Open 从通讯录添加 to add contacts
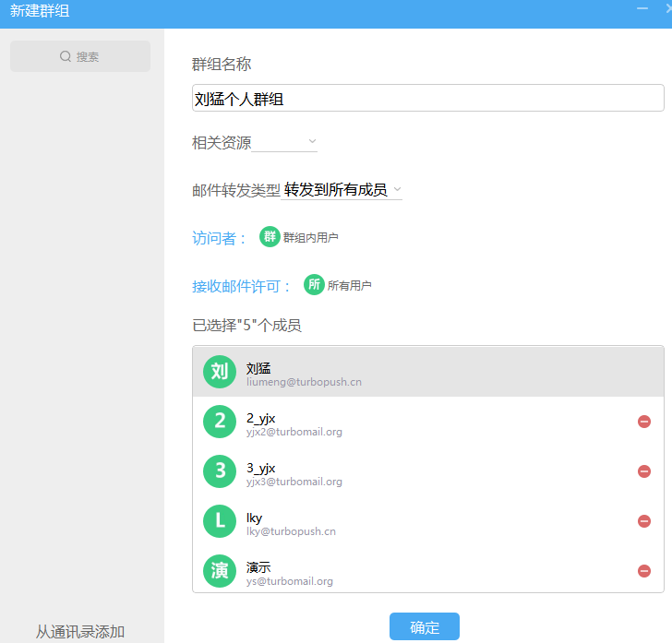The height and width of the screenshot is (643, 672). 80,632
